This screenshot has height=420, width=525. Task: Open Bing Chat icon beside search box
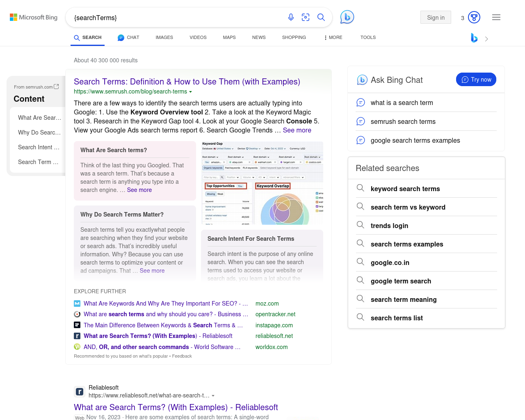[x=347, y=17]
